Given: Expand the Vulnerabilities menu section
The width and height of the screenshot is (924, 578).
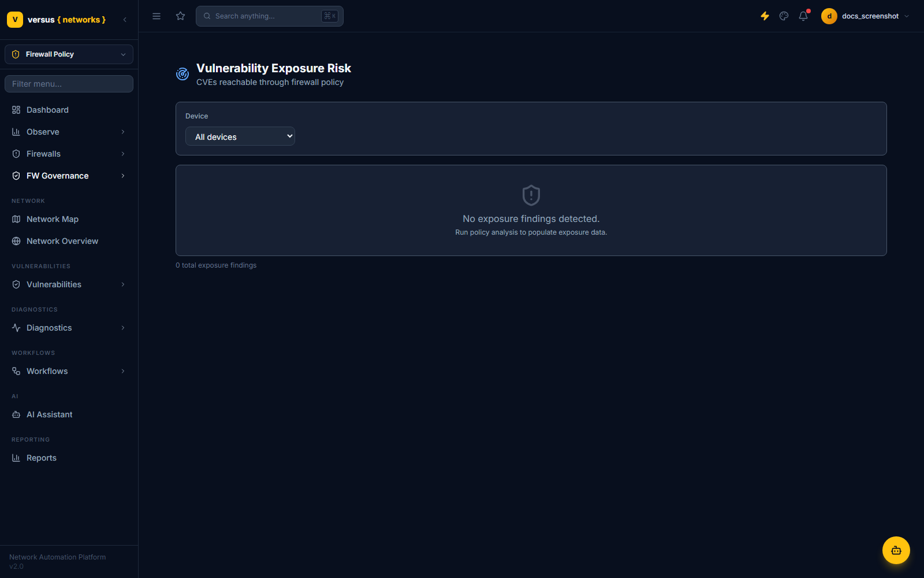Looking at the screenshot, I should [69, 284].
